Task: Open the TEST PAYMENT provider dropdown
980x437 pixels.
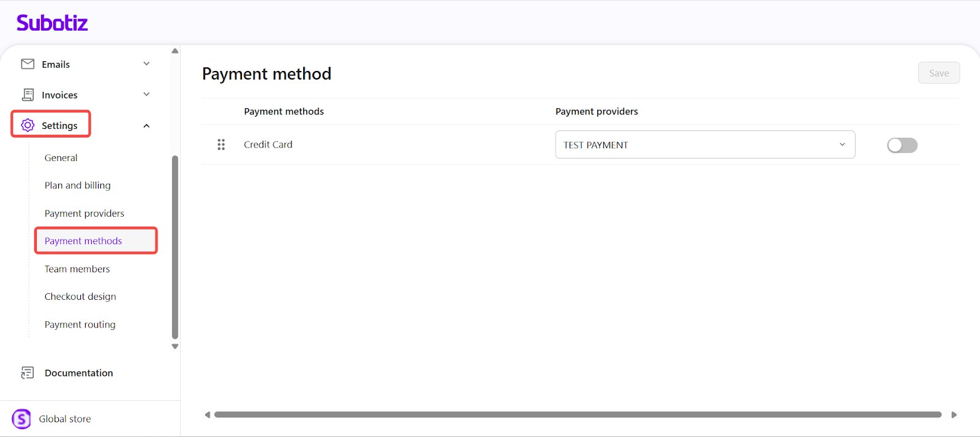Action: point(704,145)
